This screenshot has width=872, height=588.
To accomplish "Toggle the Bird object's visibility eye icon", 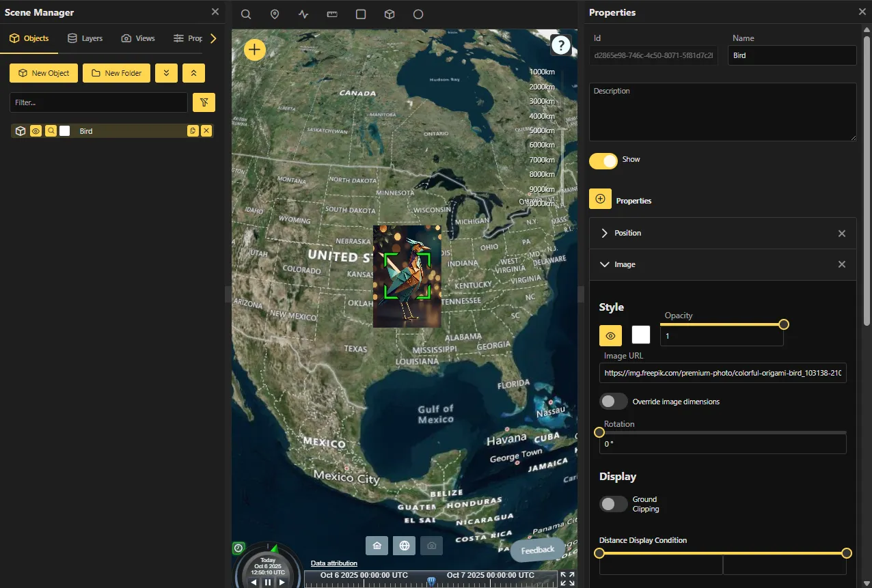I will tap(36, 131).
